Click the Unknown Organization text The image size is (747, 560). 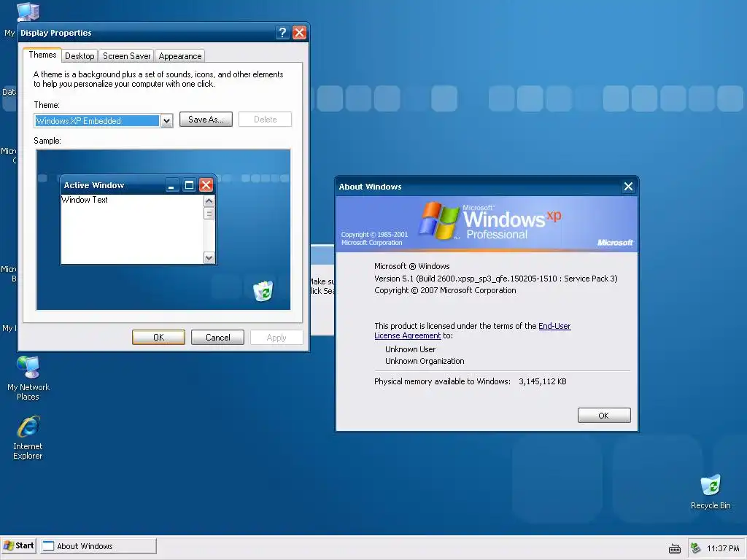425,361
